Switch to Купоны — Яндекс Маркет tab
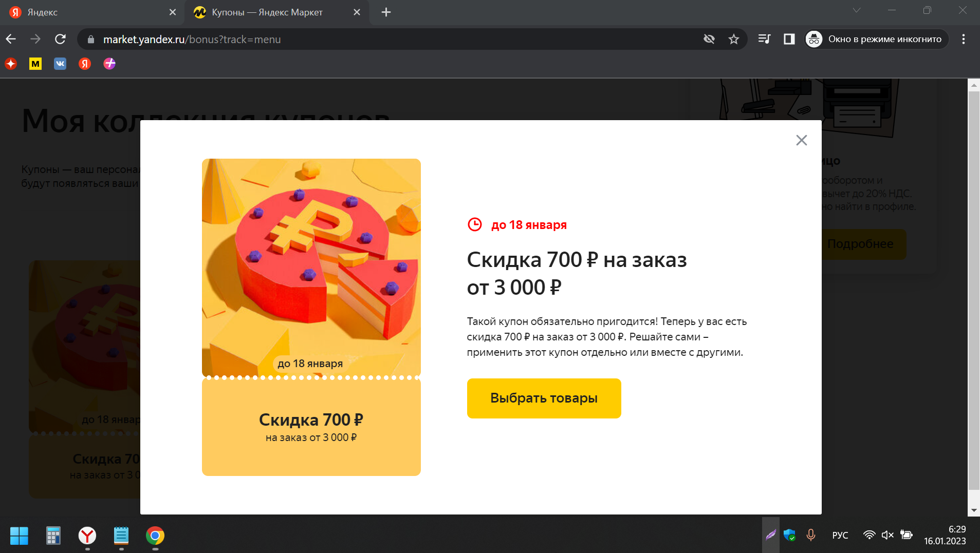The height and width of the screenshot is (553, 980). point(277,12)
